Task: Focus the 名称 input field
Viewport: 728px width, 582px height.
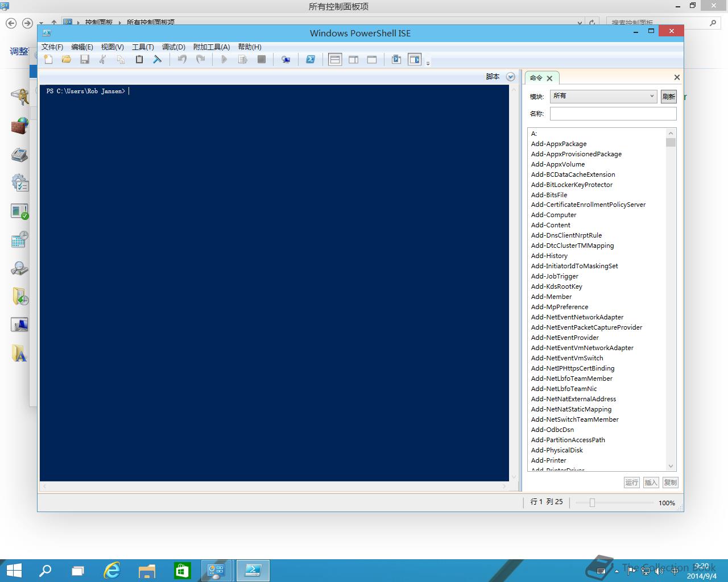Action: pyautogui.click(x=613, y=114)
